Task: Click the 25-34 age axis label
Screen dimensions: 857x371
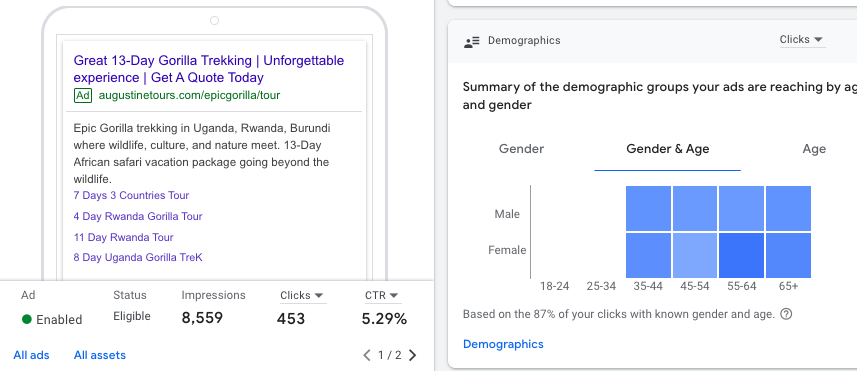Action: (x=601, y=286)
